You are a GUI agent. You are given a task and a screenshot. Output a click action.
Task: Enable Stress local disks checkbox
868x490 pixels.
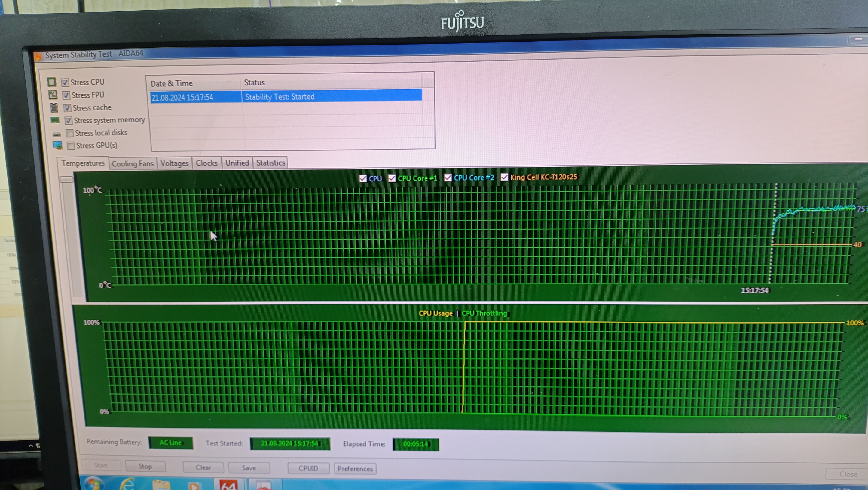pyautogui.click(x=70, y=133)
